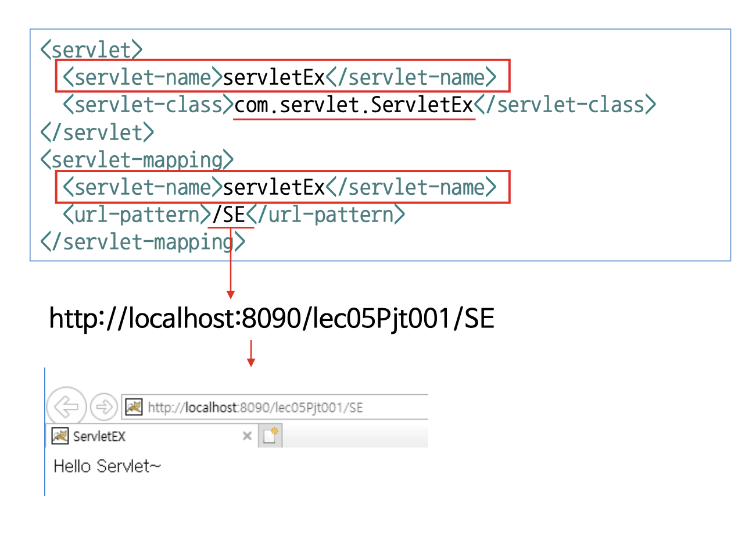Click the browser forward arrow button

click(x=104, y=406)
